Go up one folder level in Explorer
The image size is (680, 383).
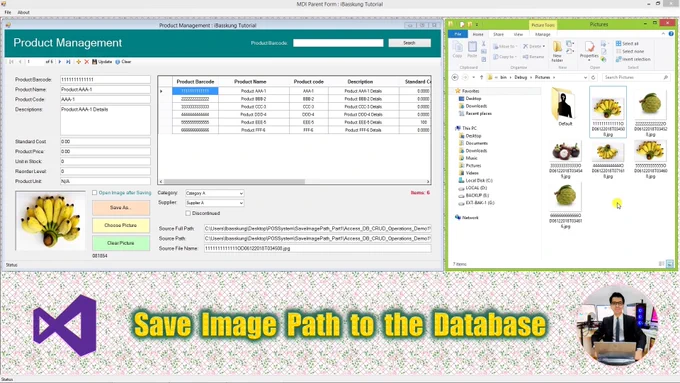(x=481, y=78)
